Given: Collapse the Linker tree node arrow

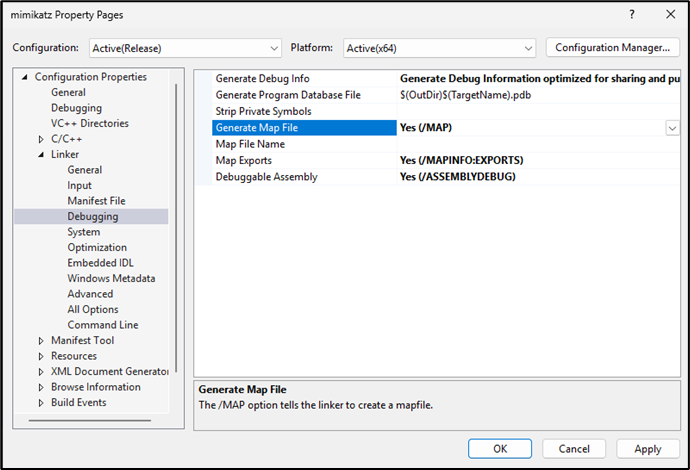Looking at the screenshot, I should click(41, 154).
